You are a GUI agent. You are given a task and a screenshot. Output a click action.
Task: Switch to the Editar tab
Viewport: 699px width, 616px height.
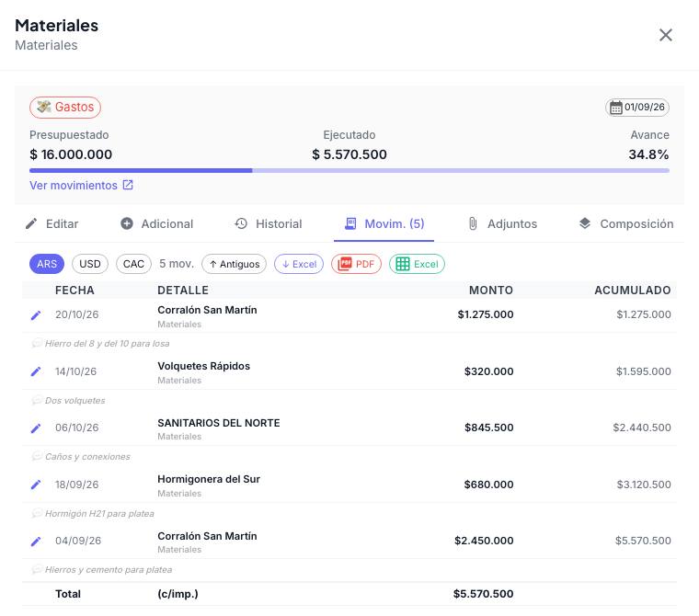tap(52, 223)
